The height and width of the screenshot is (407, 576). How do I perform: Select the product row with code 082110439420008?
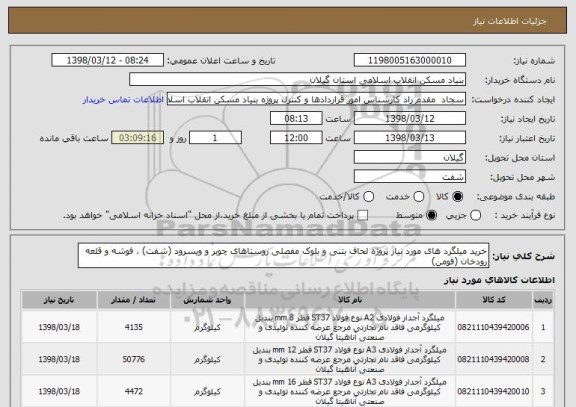287,359
